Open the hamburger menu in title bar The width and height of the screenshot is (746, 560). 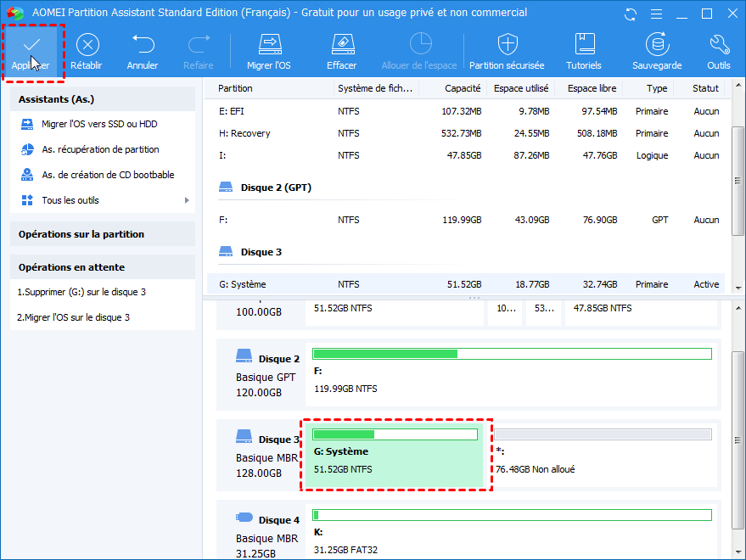pyautogui.click(x=656, y=14)
